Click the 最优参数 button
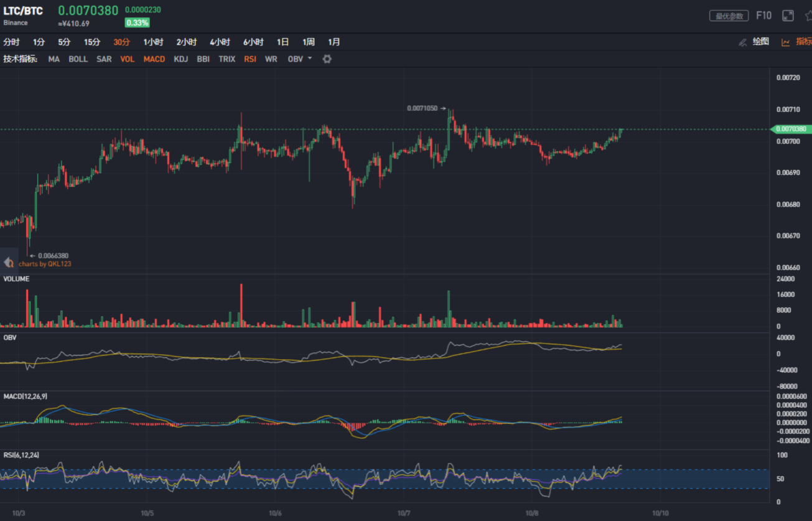This screenshot has height=521, width=812. 729,16
